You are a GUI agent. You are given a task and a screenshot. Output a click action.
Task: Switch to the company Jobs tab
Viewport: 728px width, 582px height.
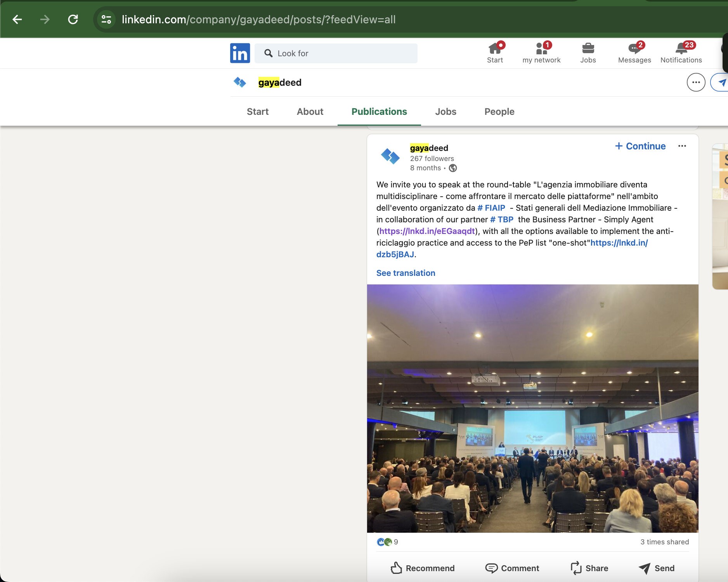coord(445,112)
